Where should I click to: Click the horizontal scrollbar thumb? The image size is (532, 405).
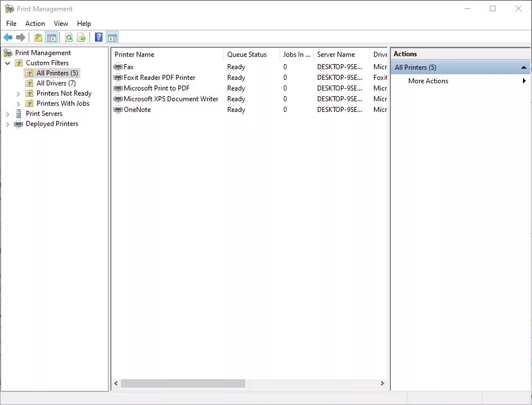(183, 383)
